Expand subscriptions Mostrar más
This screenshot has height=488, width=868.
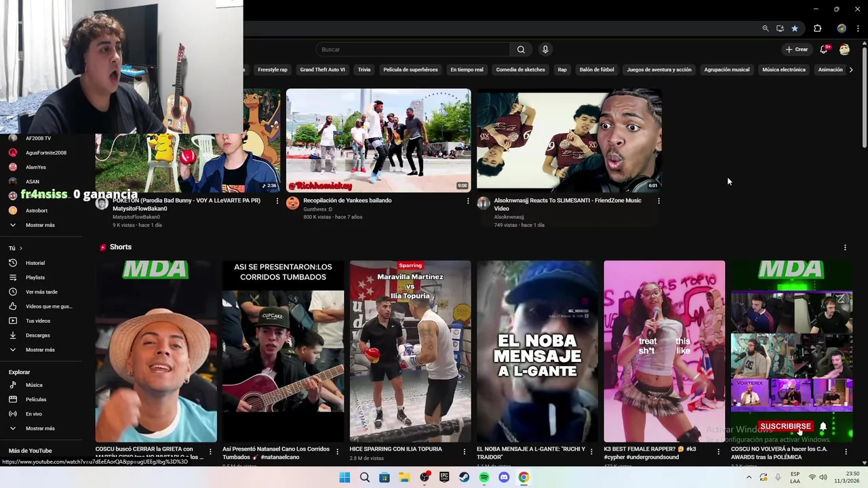pos(41,225)
